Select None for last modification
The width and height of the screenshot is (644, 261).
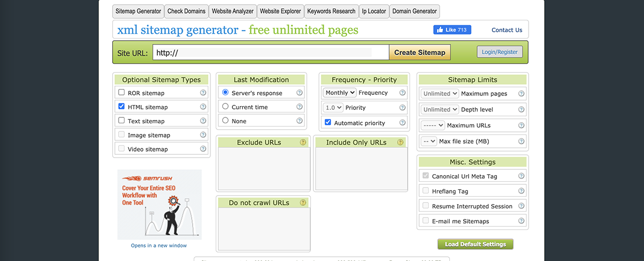coord(225,120)
